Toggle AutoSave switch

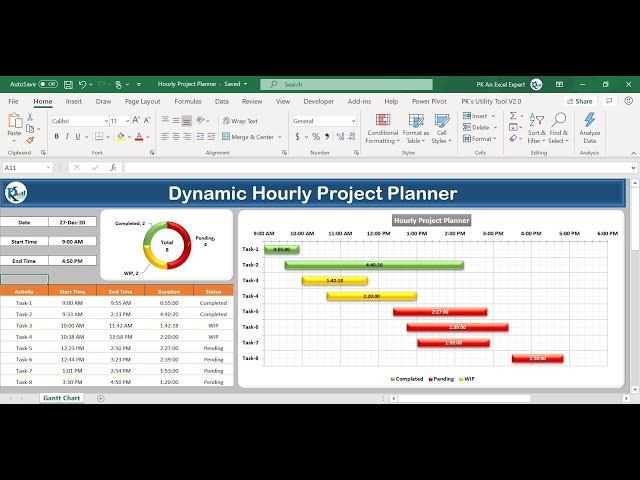[x=48, y=84]
